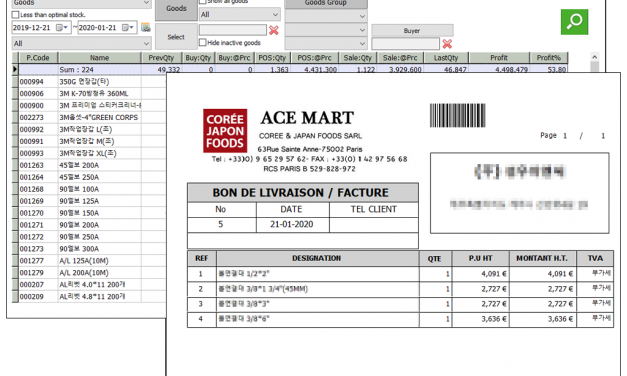The height and width of the screenshot is (376, 627).
Task: Click the barcode on the invoice
Action: click(457, 115)
